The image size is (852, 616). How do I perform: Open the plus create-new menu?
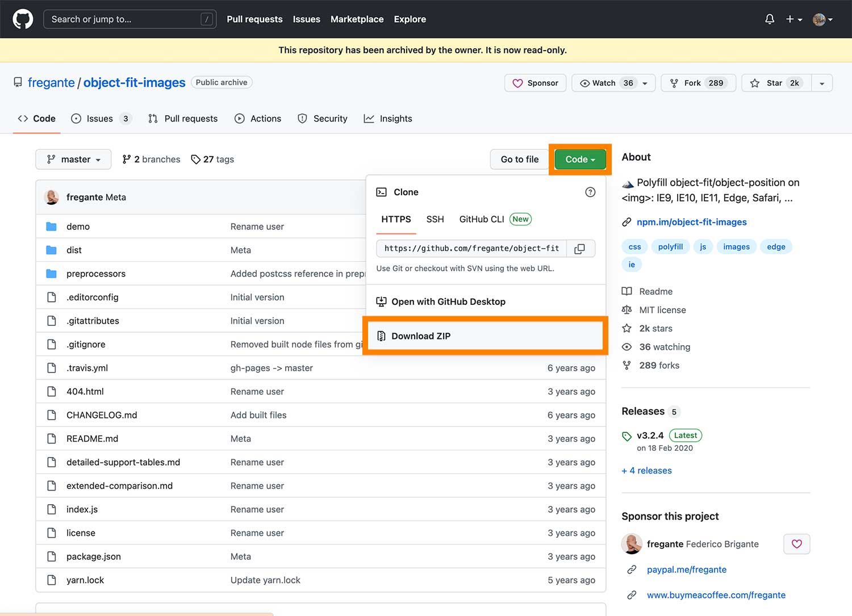[x=794, y=19]
